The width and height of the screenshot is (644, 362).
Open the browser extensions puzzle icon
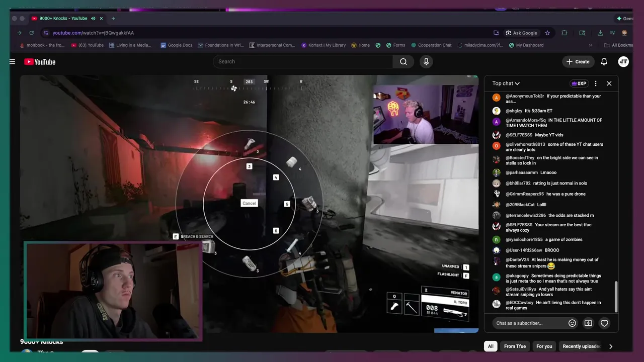[565, 33]
